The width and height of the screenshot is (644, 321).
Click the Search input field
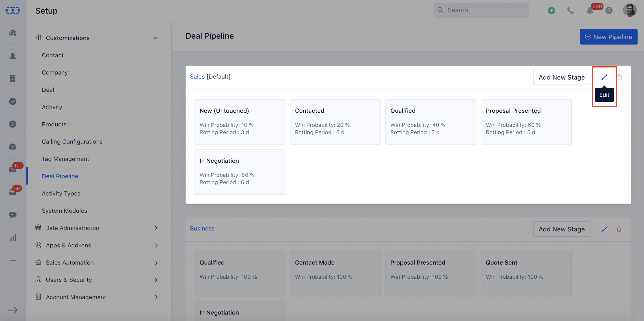481,10
